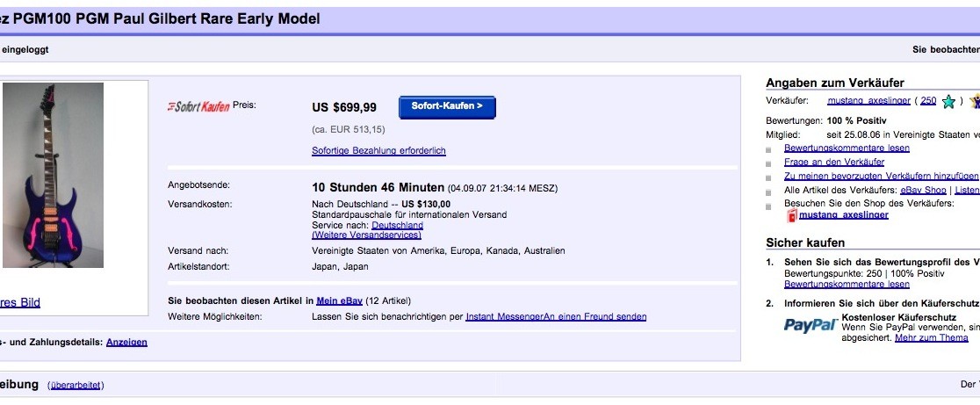Click Sofortige Bezahlung erforderlich link

pos(378,150)
